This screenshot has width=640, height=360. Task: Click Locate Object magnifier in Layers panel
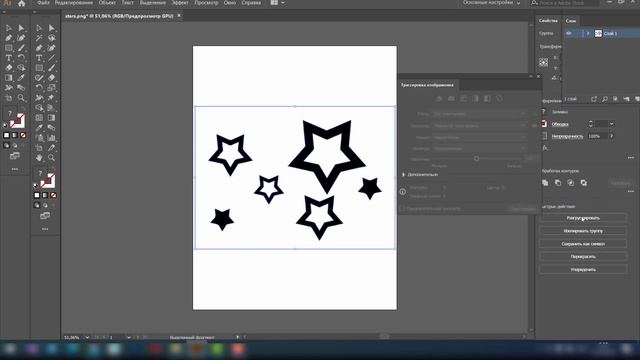coord(605,99)
